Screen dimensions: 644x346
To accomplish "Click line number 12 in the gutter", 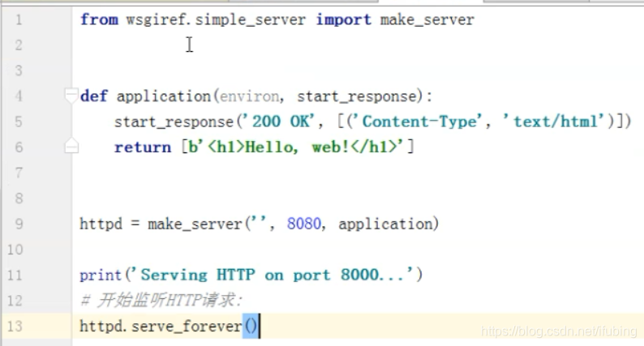I will click(x=15, y=301).
